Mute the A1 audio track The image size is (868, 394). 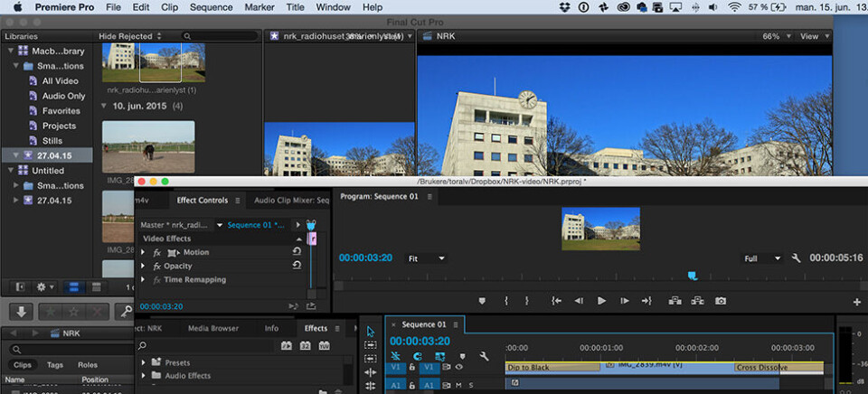pyautogui.click(x=459, y=385)
